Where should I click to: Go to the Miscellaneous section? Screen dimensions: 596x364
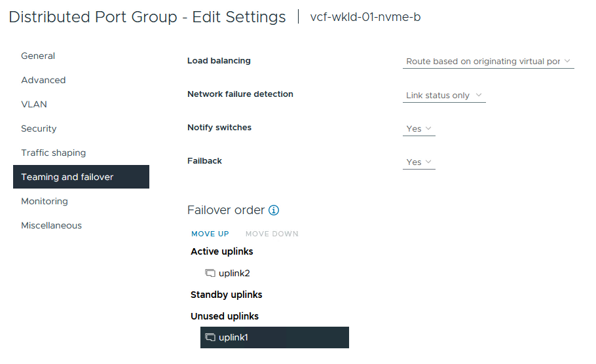click(x=51, y=226)
